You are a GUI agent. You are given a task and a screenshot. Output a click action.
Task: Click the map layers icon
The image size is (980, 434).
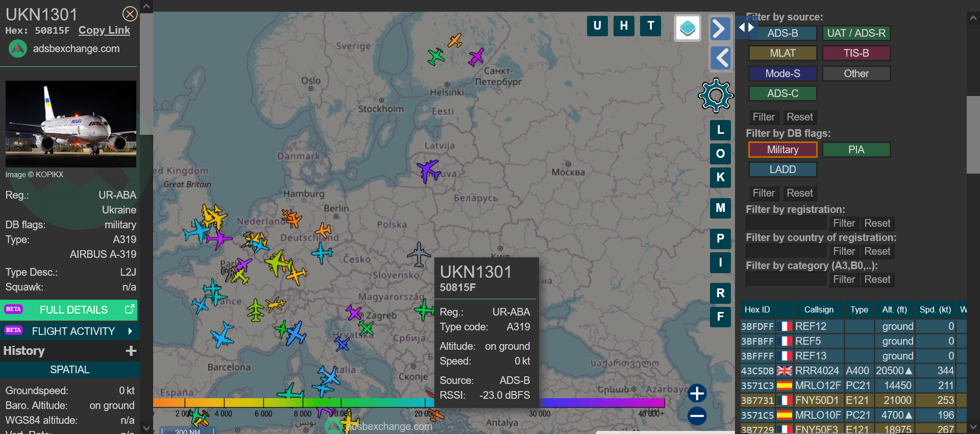688,28
